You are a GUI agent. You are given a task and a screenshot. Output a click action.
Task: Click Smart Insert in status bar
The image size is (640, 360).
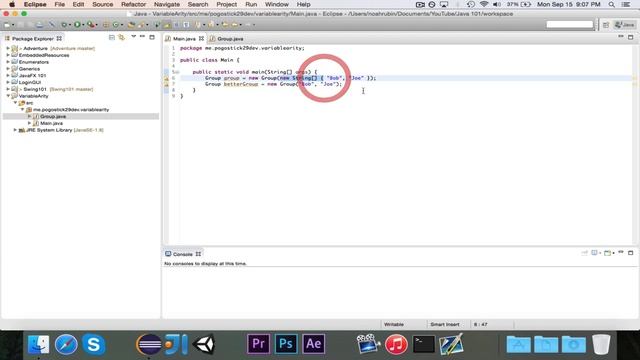click(x=444, y=324)
